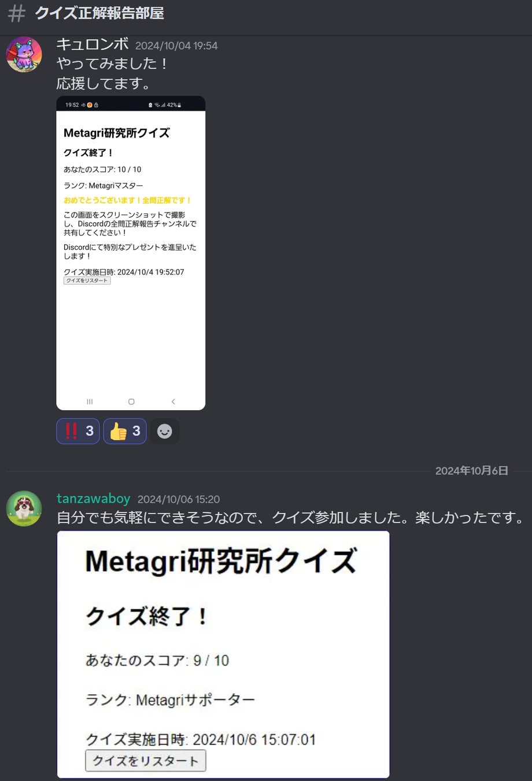Viewport: 532px width, 781px height.
Task: Click the クイズ正解報告部屋 channel title
Action: point(99,13)
